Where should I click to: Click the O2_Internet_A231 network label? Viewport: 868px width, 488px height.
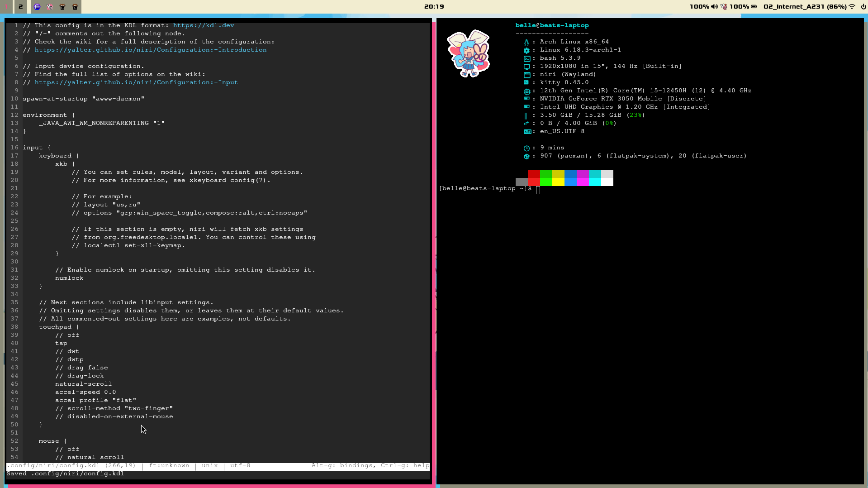point(805,7)
